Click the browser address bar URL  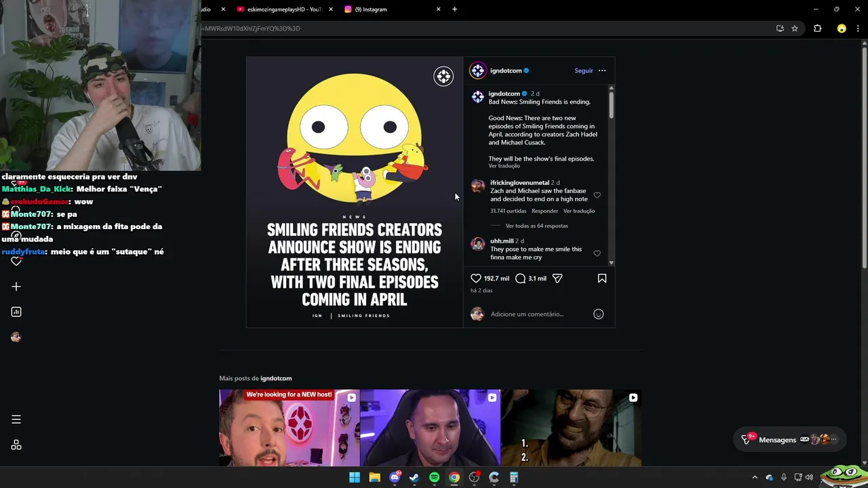tap(250, 28)
